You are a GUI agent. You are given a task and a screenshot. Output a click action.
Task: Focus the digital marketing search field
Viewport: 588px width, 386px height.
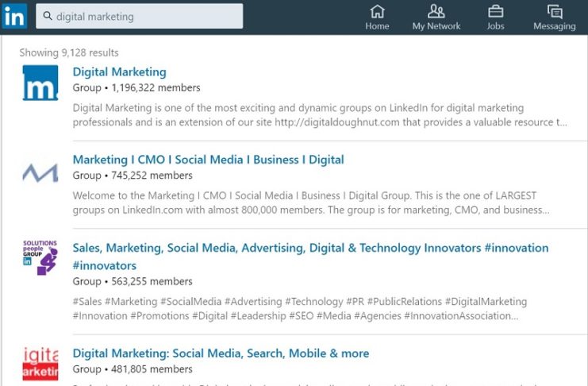147,17
